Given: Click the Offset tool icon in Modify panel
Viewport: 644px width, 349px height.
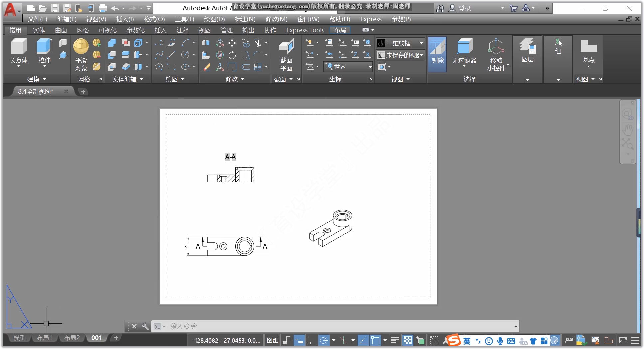Looking at the screenshot, I should [x=245, y=67].
